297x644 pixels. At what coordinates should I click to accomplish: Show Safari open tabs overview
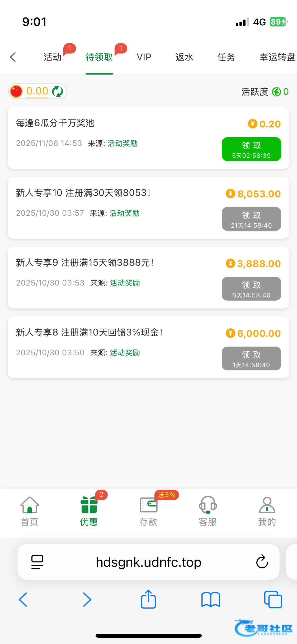(x=273, y=599)
